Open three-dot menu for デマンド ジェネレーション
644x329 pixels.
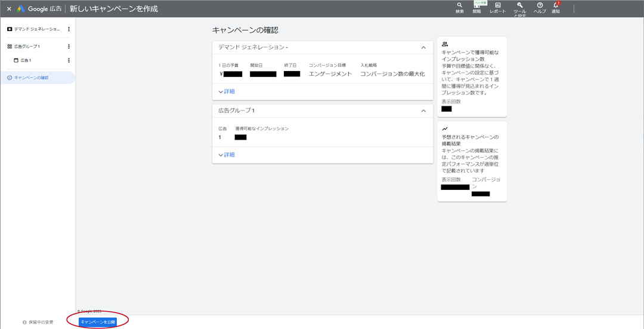(x=69, y=29)
